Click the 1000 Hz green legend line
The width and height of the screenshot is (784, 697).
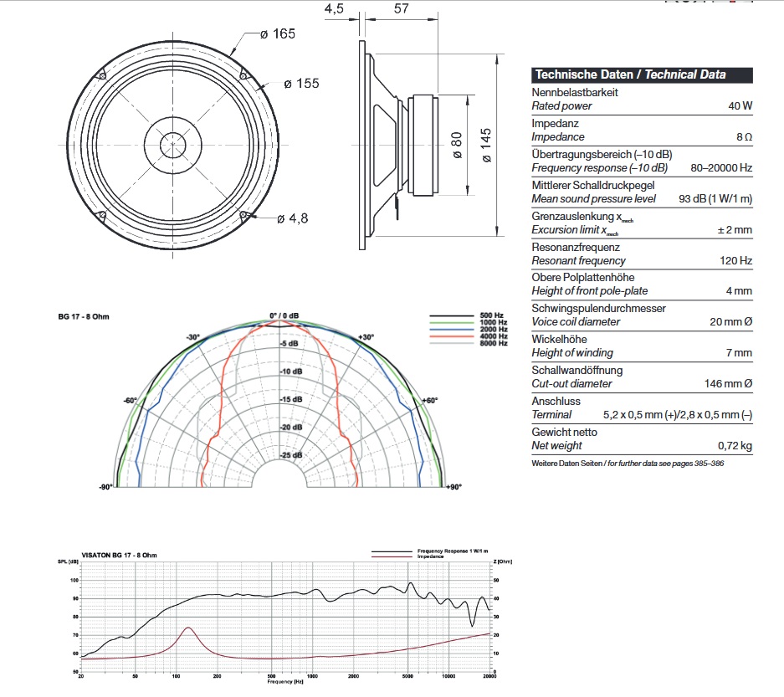pyautogui.click(x=452, y=323)
